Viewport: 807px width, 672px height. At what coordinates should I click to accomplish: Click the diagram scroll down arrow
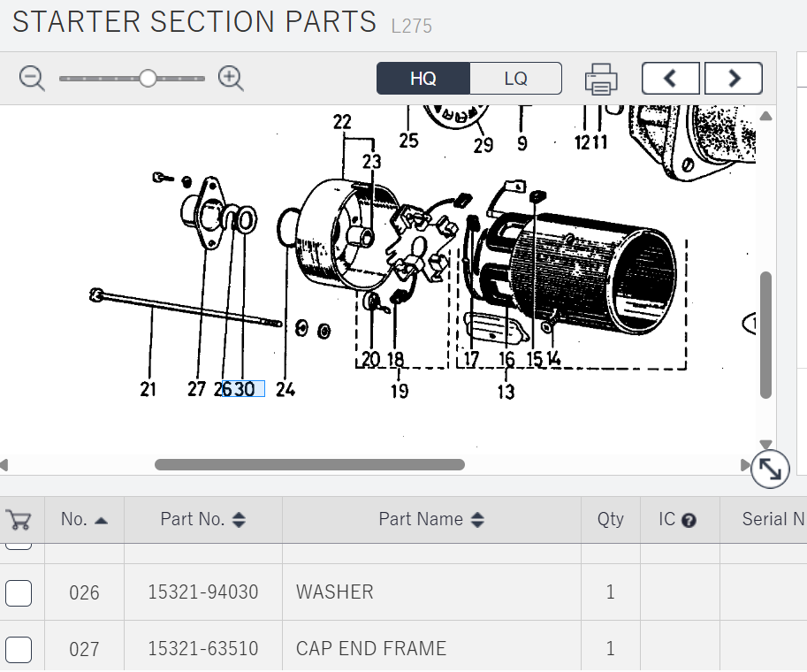tap(765, 444)
